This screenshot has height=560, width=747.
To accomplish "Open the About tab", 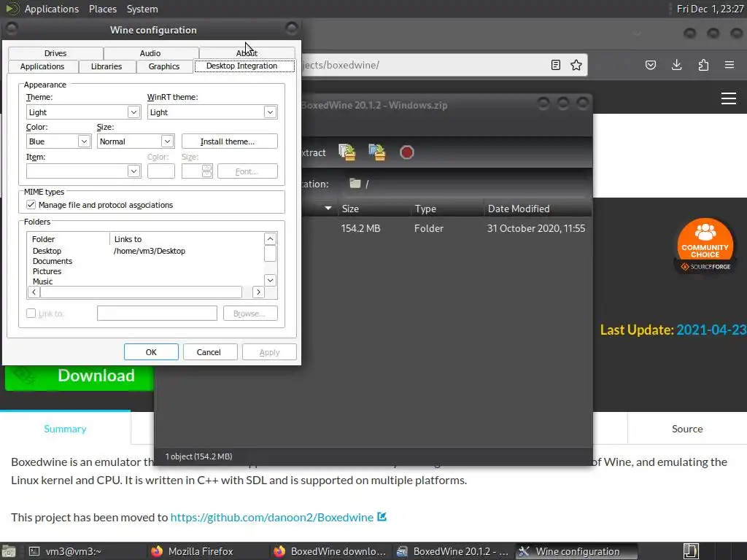I will pyautogui.click(x=247, y=52).
